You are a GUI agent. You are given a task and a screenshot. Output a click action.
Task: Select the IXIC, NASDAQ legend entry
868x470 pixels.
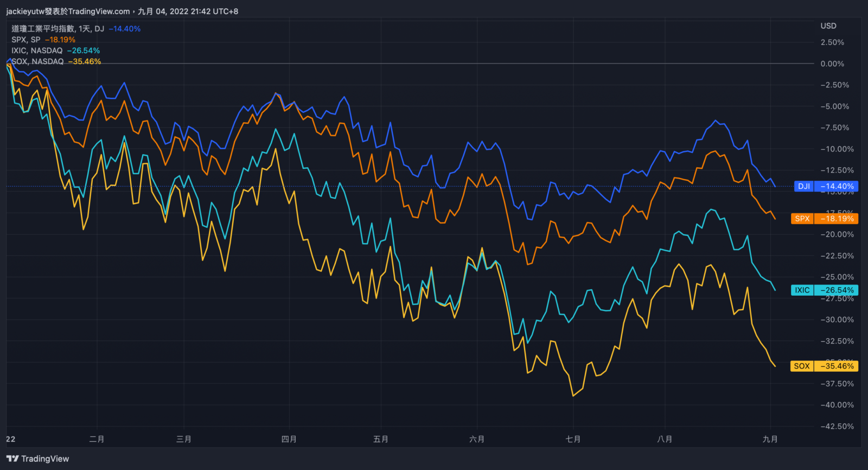click(37, 50)
